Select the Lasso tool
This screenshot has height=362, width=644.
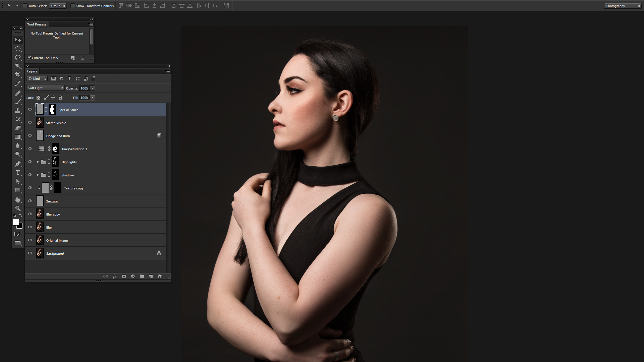(17, 57)
